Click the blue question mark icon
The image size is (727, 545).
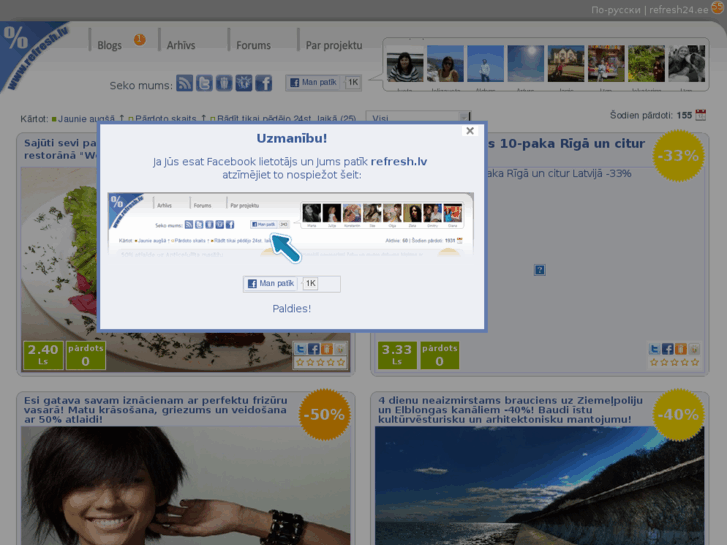pyautogui.click(x=540, y=270)
